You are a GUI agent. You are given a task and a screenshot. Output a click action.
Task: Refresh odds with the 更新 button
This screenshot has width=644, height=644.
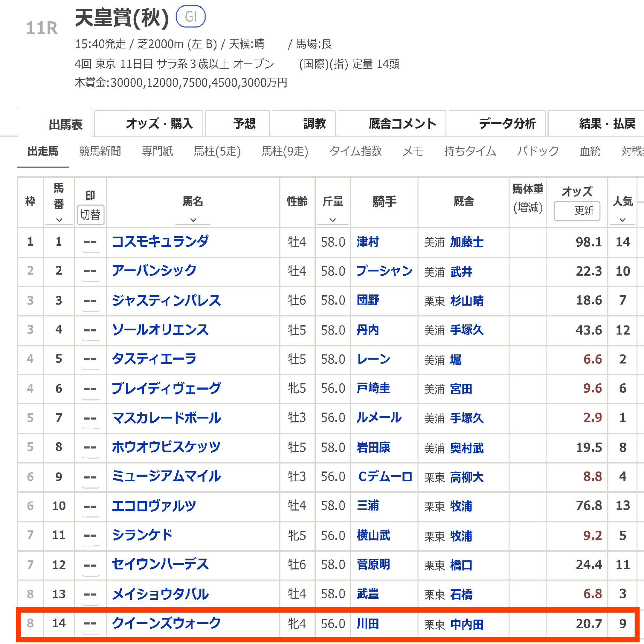click(x=577, y=212)
